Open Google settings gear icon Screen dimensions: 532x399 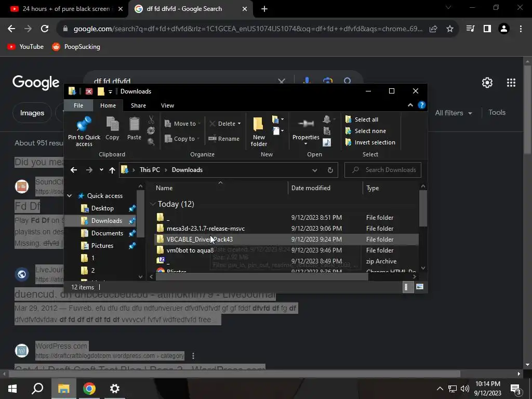(487, 83)
